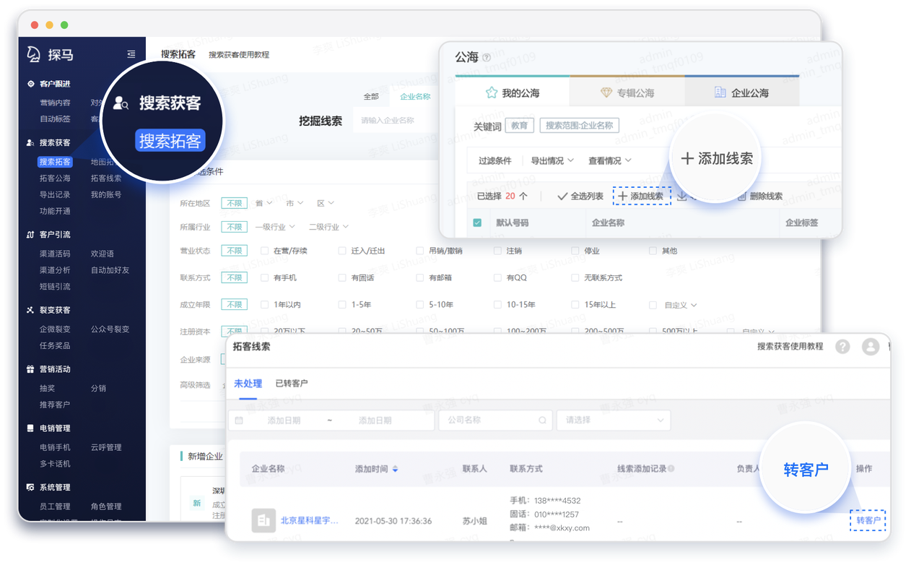Image resolution: width=924 pixels, height=565 pixels.
Task: Click the 公司名称 input field
Action: click(x=496, y=420)
